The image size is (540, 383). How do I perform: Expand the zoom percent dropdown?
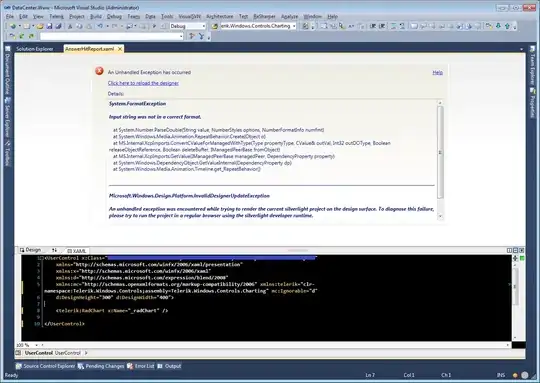37,345
